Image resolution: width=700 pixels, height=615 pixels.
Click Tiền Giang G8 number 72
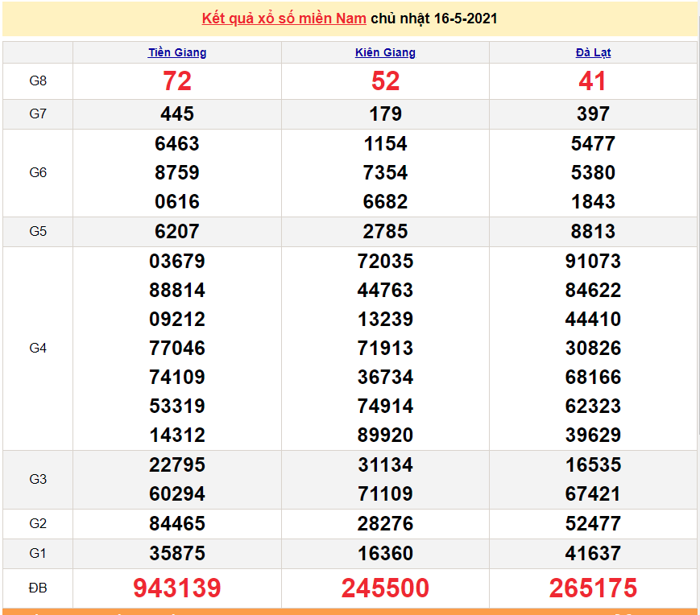click(x=177, y=81)
